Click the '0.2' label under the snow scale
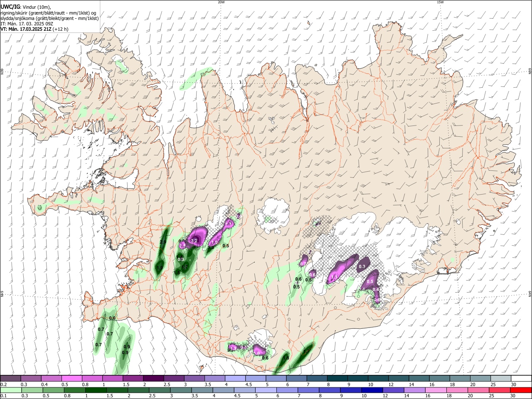 (x=4, y=384)
